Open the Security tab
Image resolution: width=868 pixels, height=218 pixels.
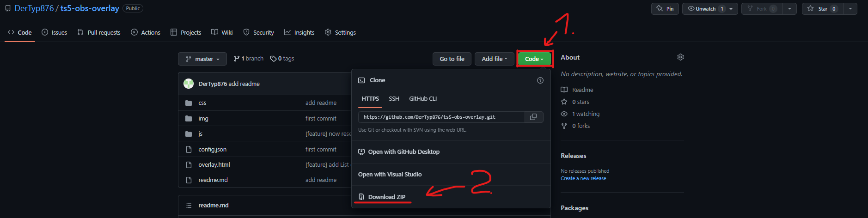(258, 32)
